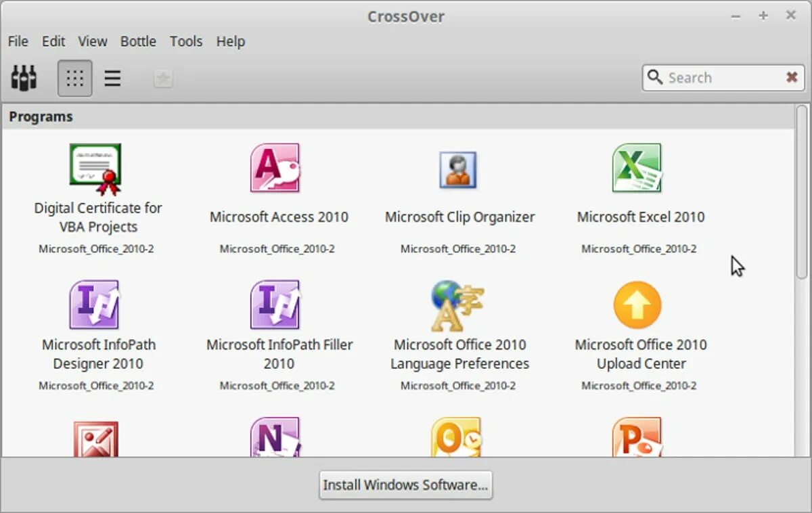Switch to list view

[x=112, y=79]
